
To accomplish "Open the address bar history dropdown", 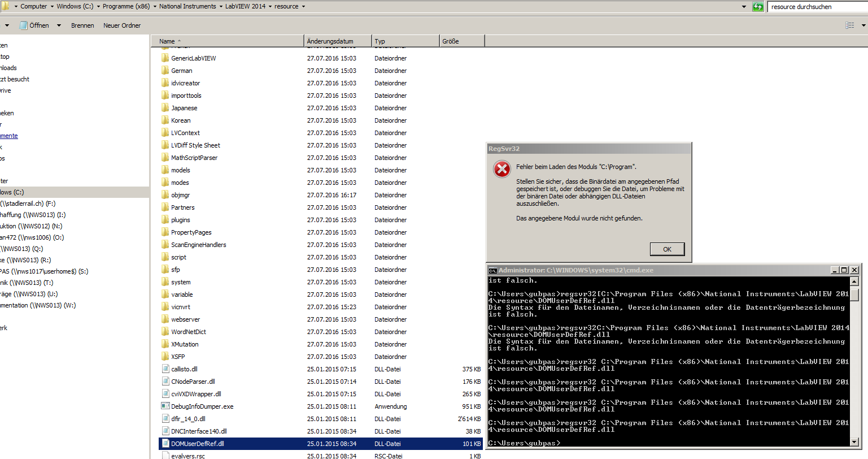I will tap(744, 7).
